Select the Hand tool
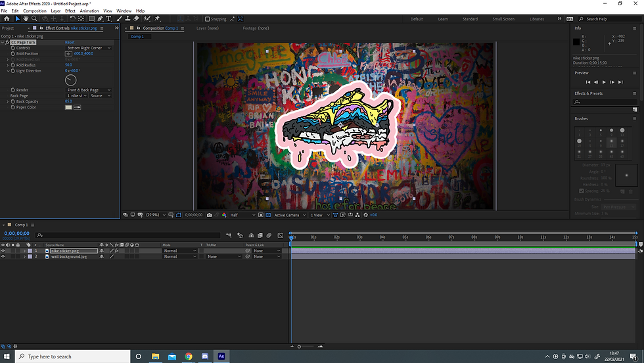The height and width of the screenshot is (363, 644). click(26, 18)
